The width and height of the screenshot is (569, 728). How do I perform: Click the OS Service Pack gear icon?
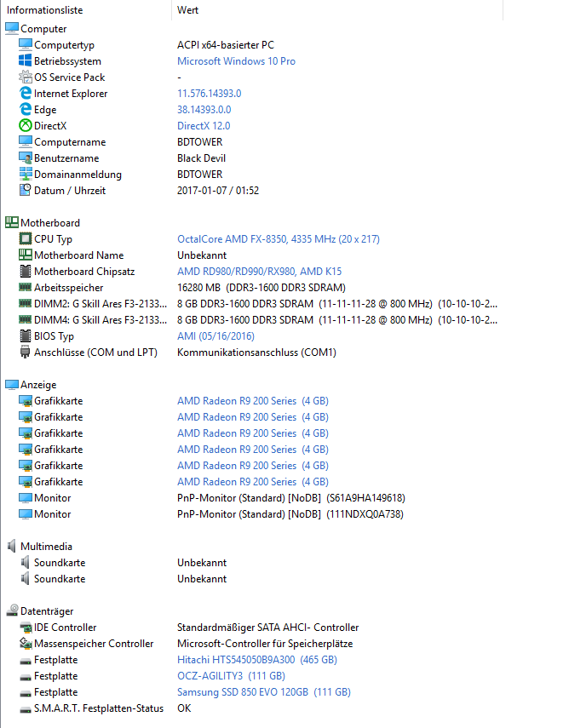25,77
